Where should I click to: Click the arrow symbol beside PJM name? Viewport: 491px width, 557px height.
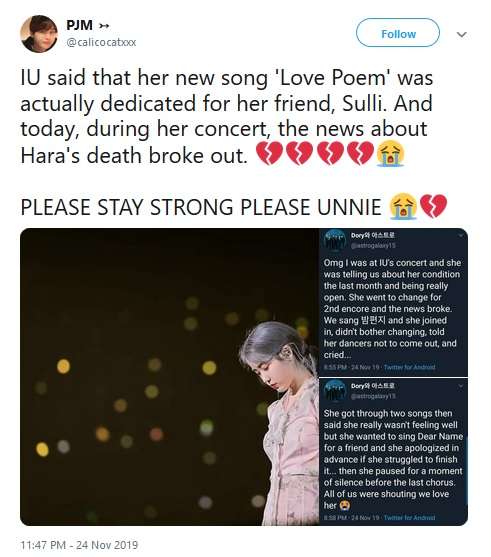[104, 26]
